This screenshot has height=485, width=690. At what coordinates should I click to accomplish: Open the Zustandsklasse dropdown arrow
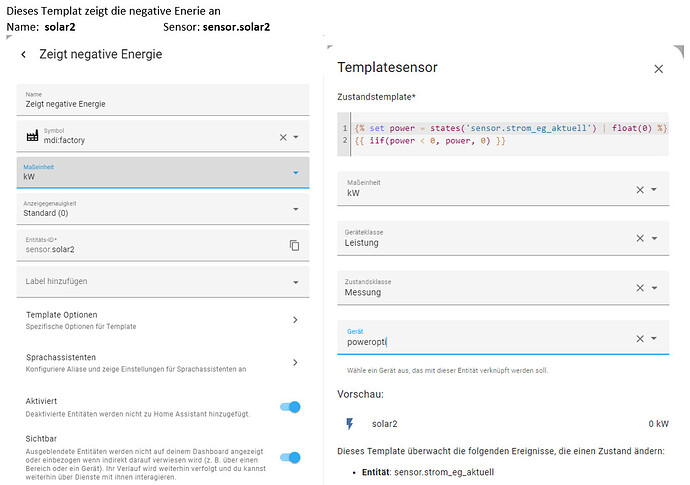point(654,288)
